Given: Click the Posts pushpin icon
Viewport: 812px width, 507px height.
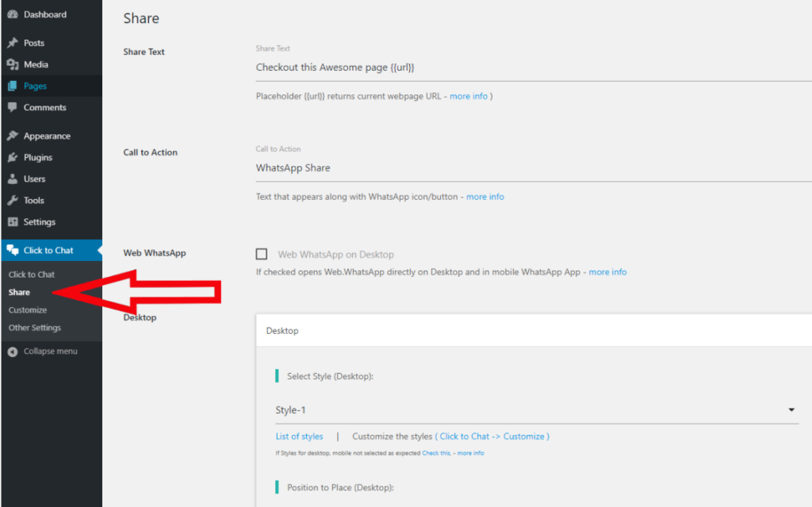Looking at the screenshot, I should pyautogui.click(x=13, y=43).
